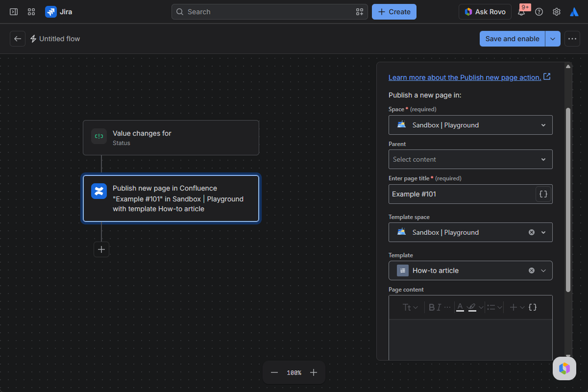
Task: Open text styles dropdown in editor
Action: [x=410, y=307]
